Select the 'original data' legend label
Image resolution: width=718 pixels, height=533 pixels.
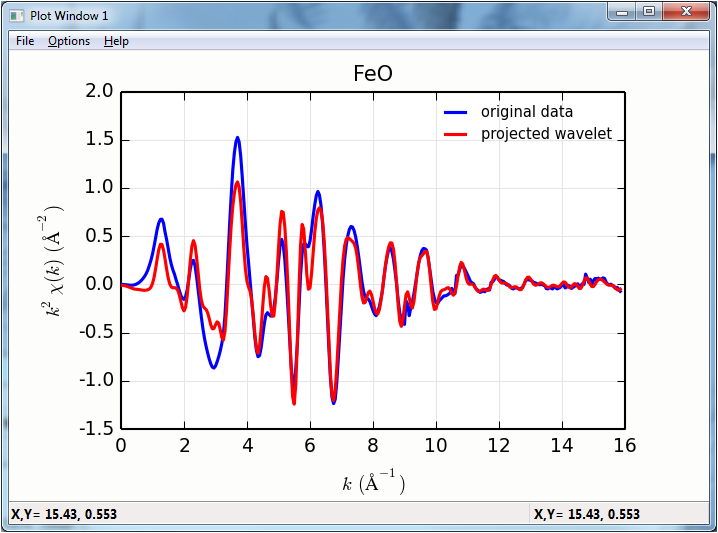[527, 112]
